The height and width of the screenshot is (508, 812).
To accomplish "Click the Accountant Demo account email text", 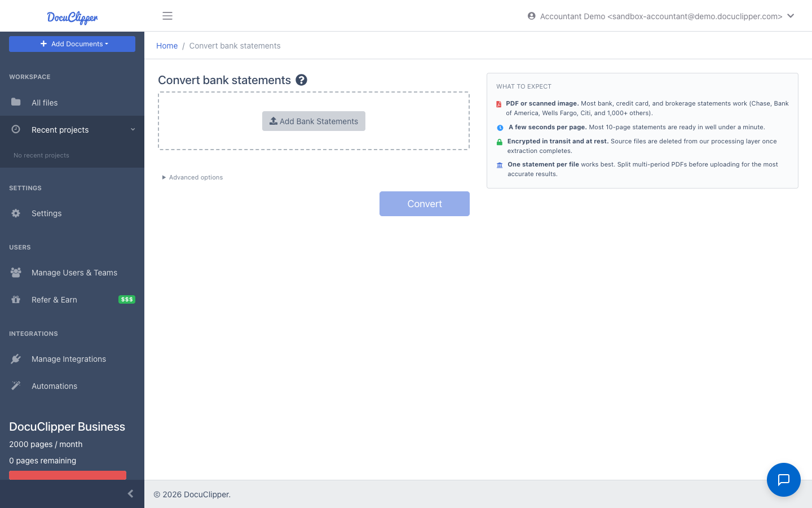I will [x=661, y=16].
